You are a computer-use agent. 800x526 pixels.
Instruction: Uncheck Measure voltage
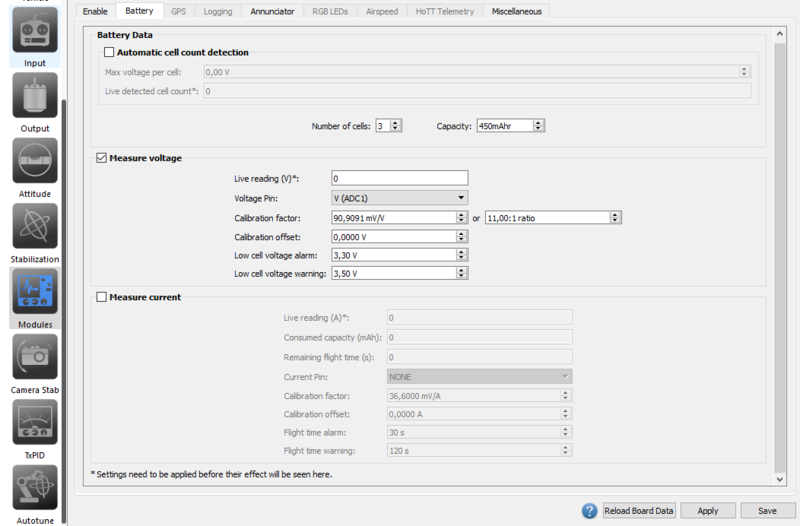click(x=102, y=158)
